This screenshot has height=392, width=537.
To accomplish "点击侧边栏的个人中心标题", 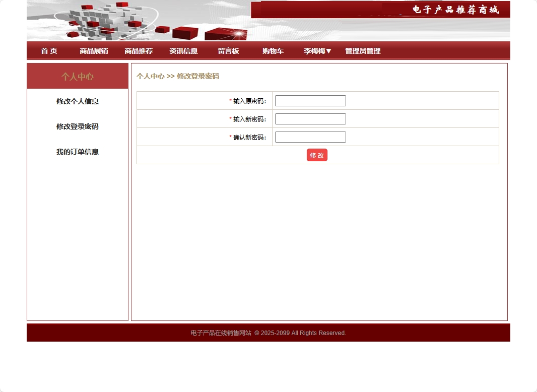I will point(77,76).
